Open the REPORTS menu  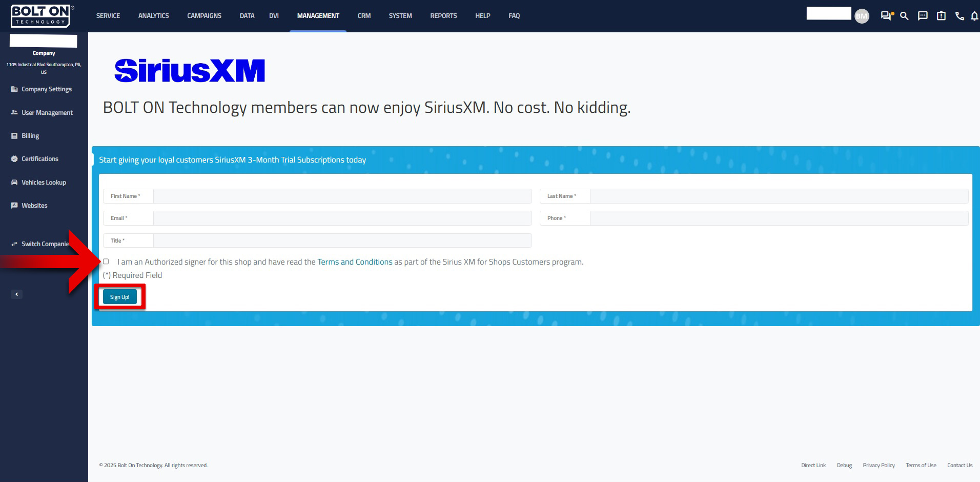tap(443, 16)
